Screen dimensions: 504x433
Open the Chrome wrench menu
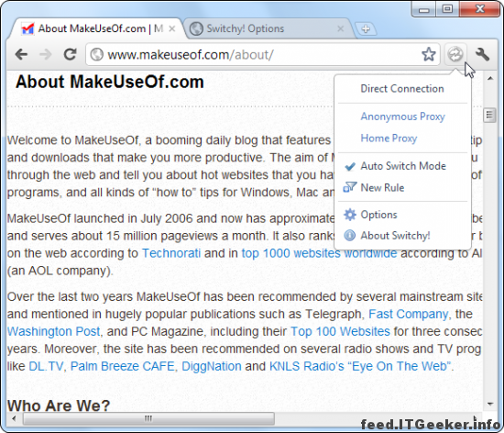click(482, 54)
